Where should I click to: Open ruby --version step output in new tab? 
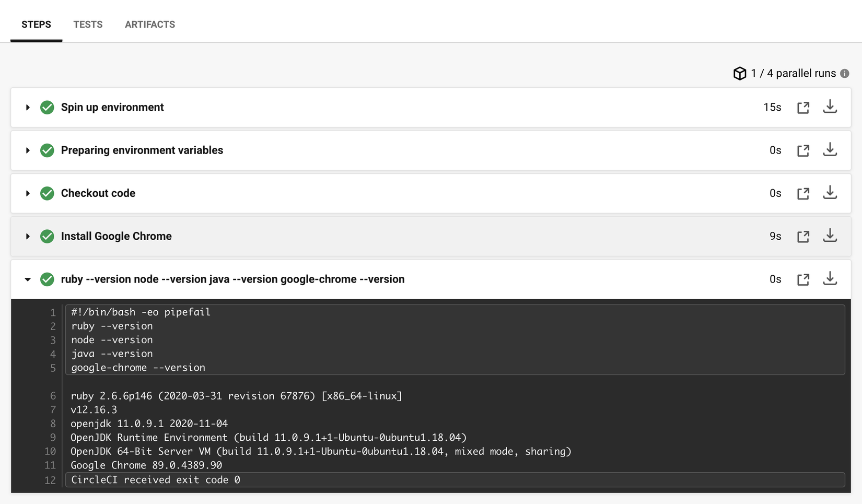803,279
